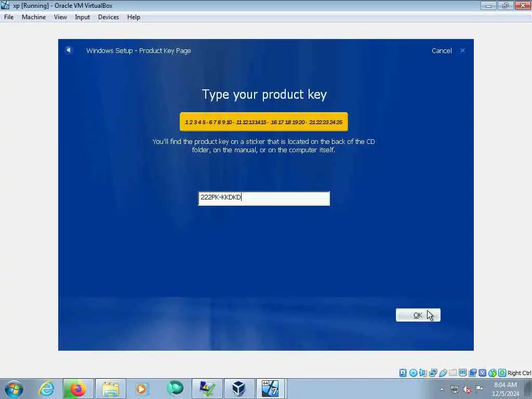
Task: Click the 'Type your product key' heading
Action: 264,95
